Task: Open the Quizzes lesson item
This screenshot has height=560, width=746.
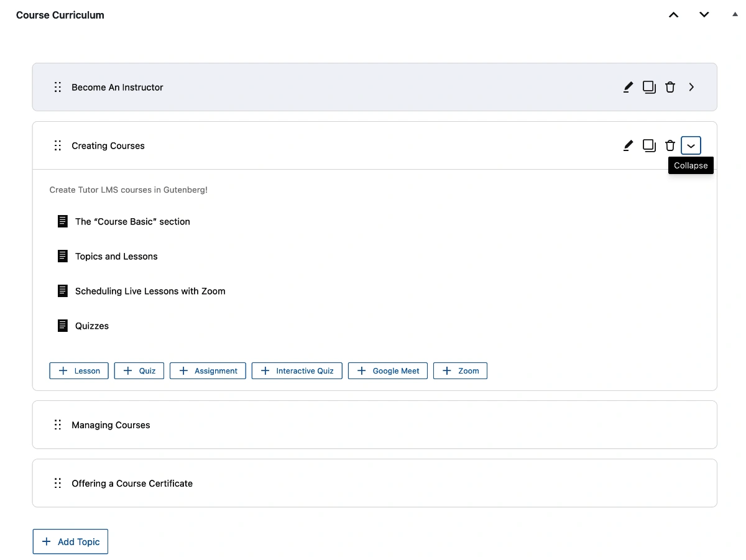Action: tap(92, 326)
